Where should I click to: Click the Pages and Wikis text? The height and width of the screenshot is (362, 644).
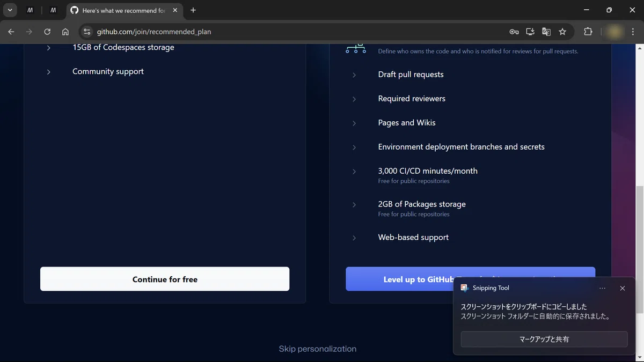407,123
